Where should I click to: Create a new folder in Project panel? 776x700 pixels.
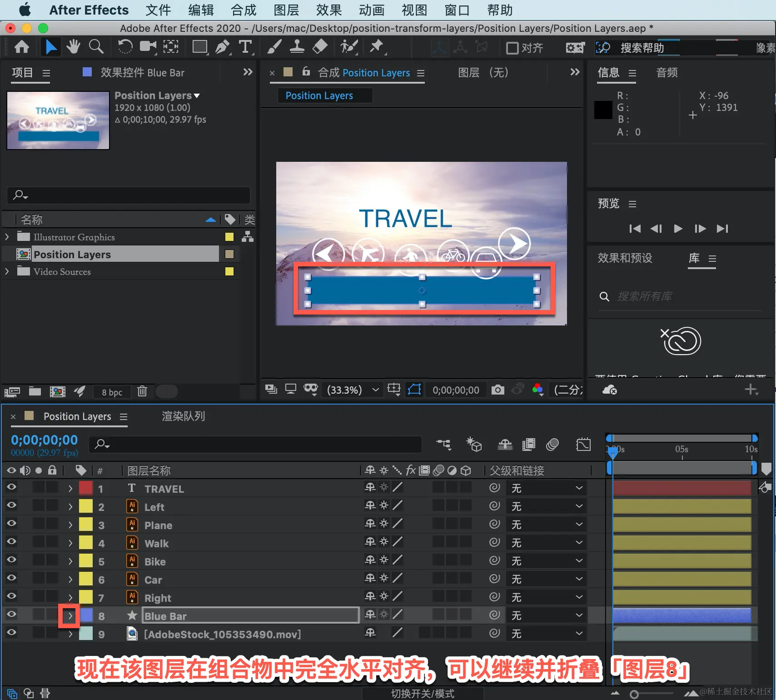(35, 391)
